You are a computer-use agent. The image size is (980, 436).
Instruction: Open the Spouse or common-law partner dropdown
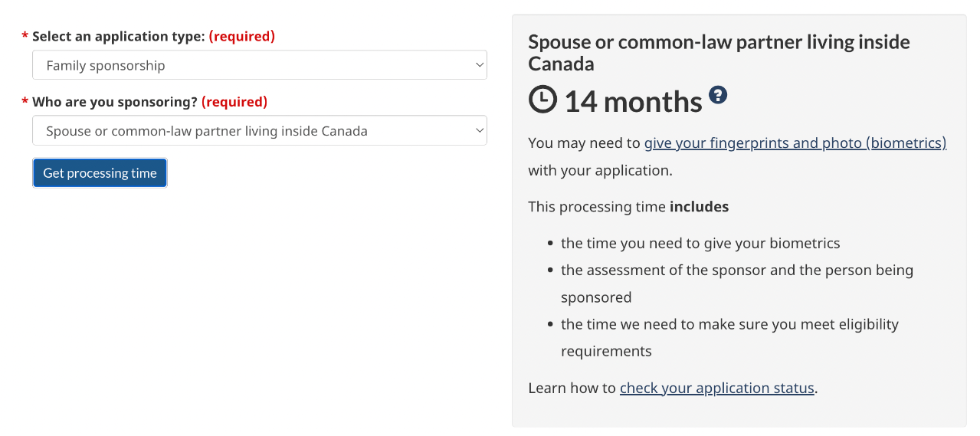pos(259,131)
